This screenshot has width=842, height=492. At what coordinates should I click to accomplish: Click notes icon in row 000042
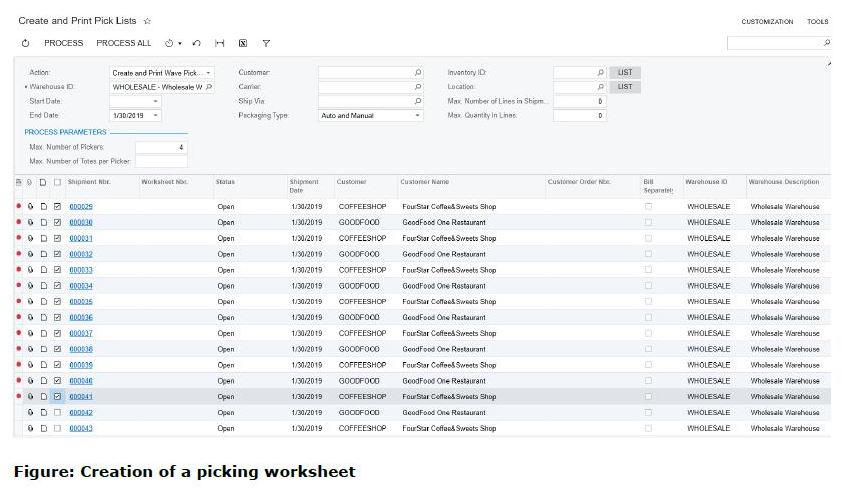[44, 413]
